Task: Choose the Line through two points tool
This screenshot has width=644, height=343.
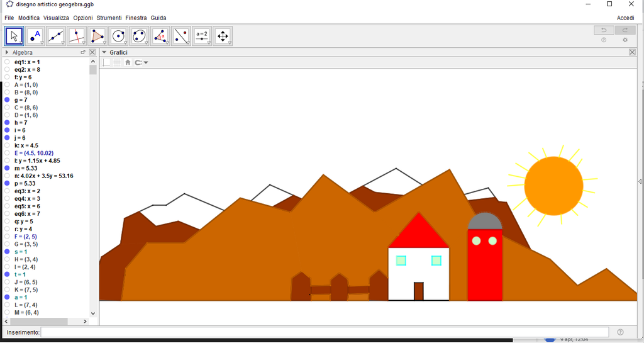Action: [x=55, y=37]
